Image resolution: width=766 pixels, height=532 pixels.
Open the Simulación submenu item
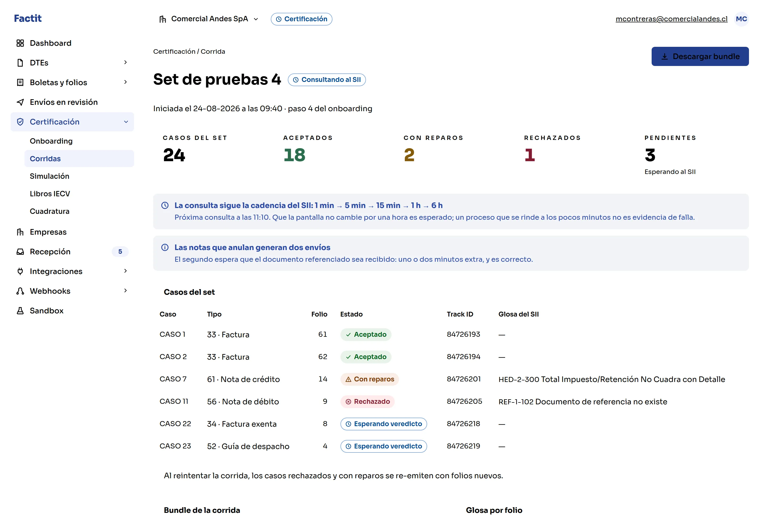79,176
